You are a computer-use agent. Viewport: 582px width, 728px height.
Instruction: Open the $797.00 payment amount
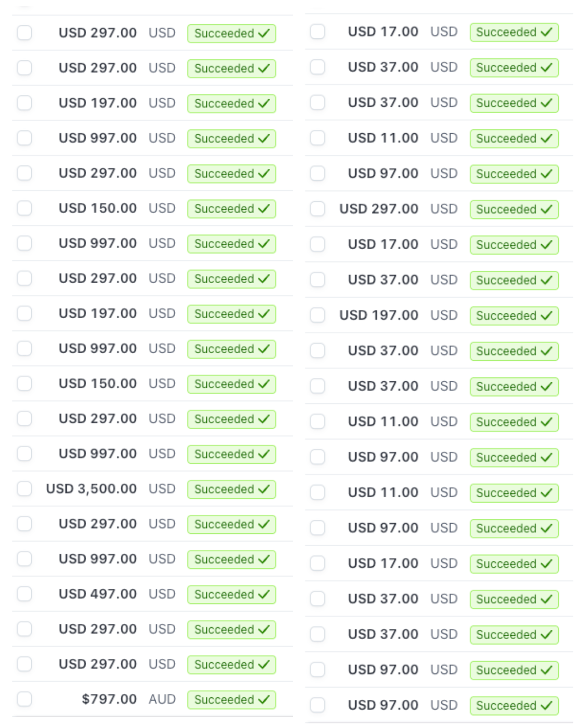[x=109, y=699]
